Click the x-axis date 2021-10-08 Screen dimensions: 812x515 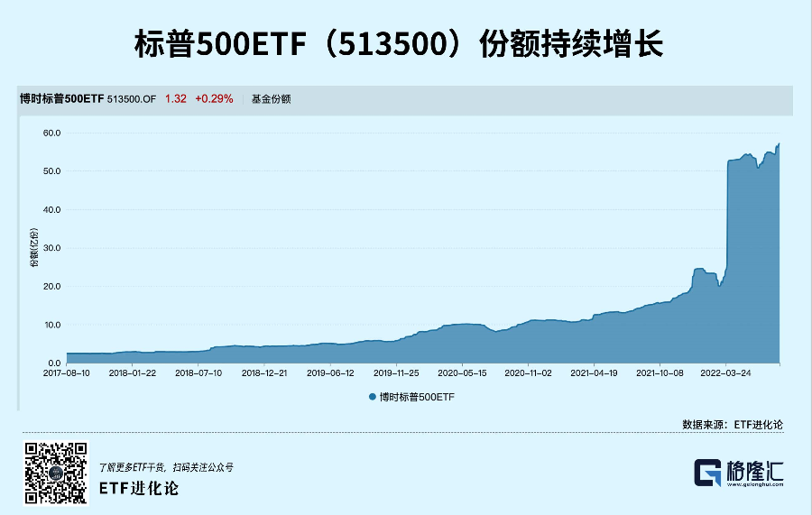(660, 373)
